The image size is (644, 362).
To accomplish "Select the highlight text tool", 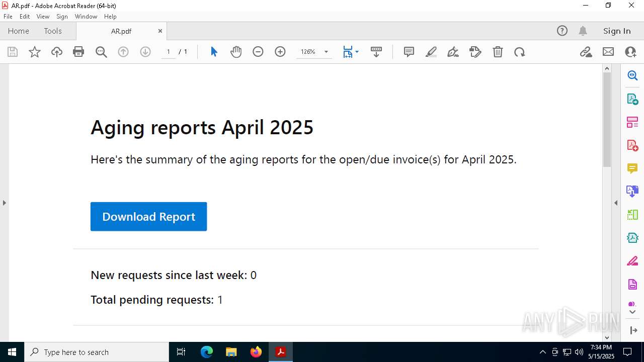I will point(431,52).
